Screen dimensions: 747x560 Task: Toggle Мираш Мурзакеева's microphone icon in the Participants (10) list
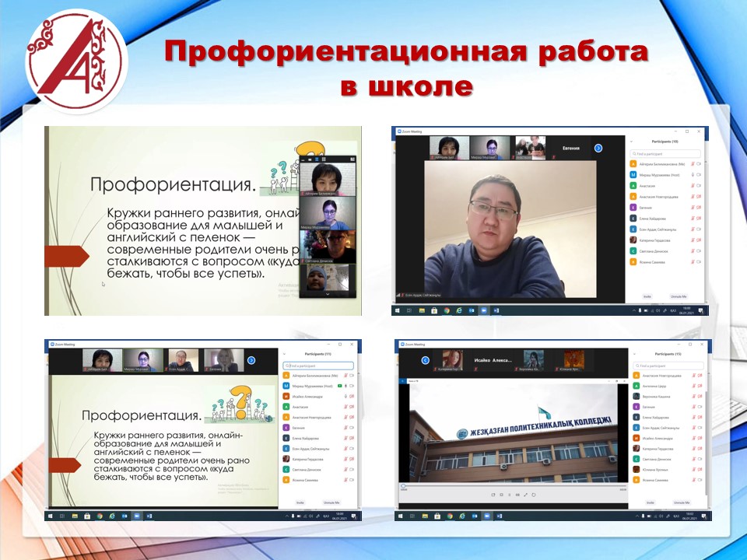tap(693, 175)
